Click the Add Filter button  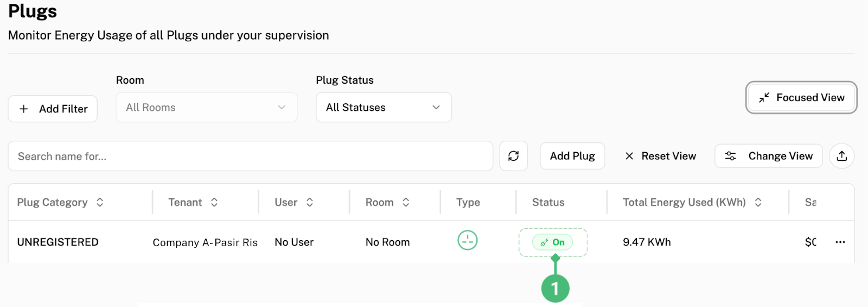(53, 109)
